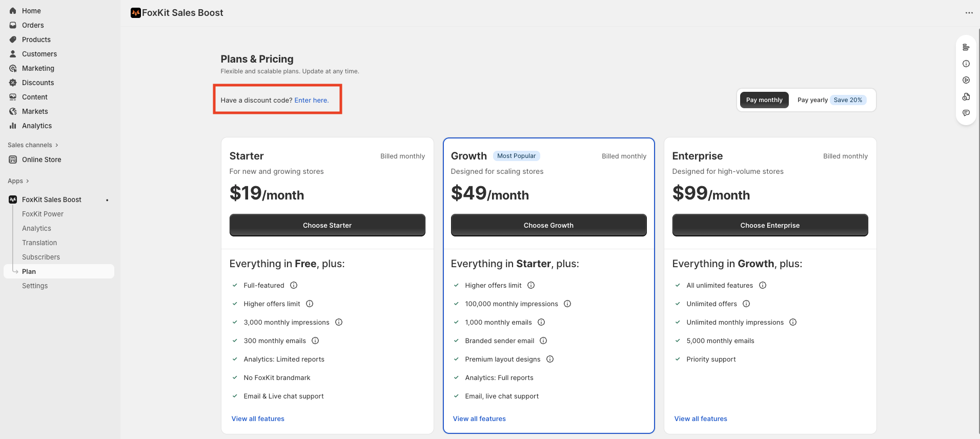Expand Apps section chevron
Screen dimensions: 980x439
point(27,181)
